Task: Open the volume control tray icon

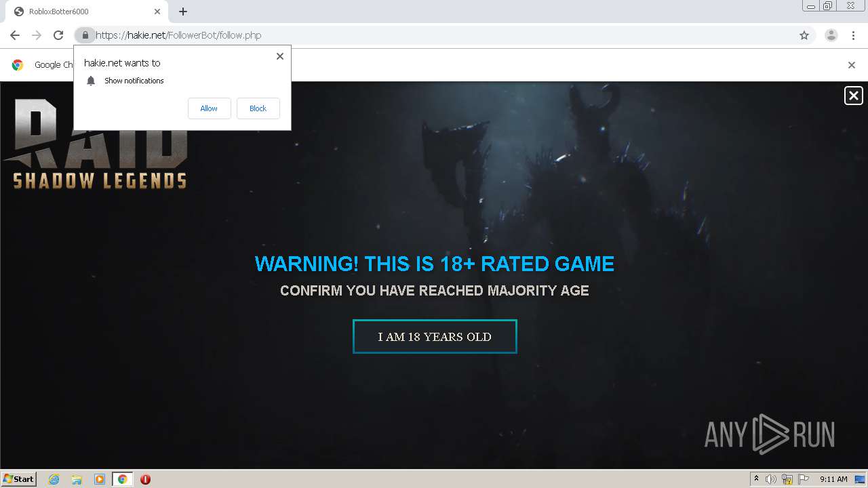Action: [x=771, y=479]
